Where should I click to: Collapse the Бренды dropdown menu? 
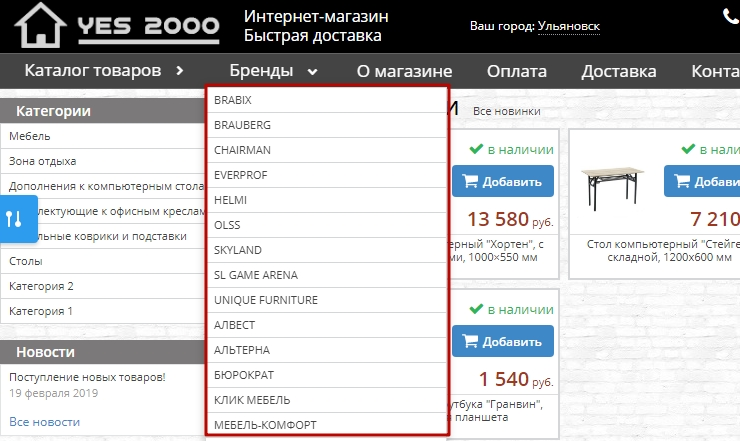point(273,71)
